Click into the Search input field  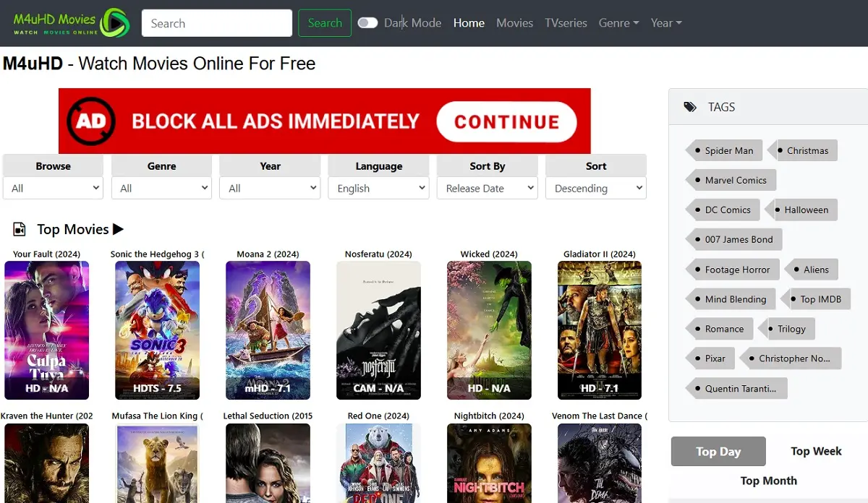[217, 23]
